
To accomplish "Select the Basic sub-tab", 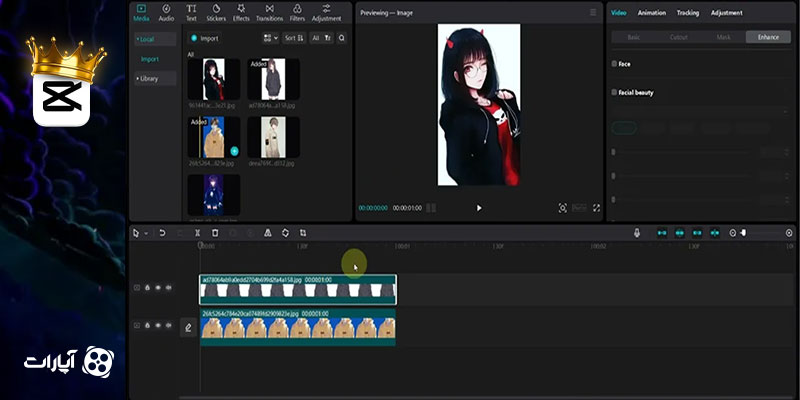I will (x=634, y=37).
